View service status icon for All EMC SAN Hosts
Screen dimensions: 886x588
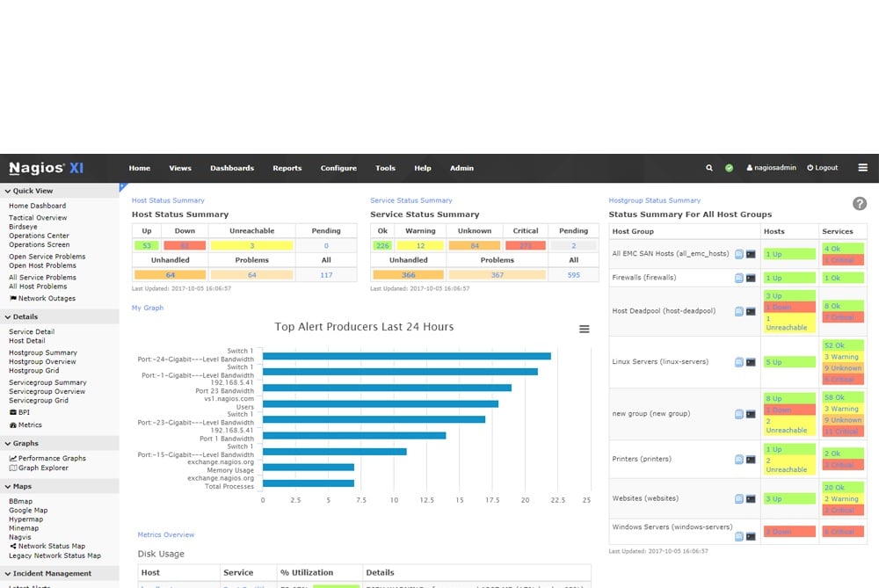(x=738, y=254)
